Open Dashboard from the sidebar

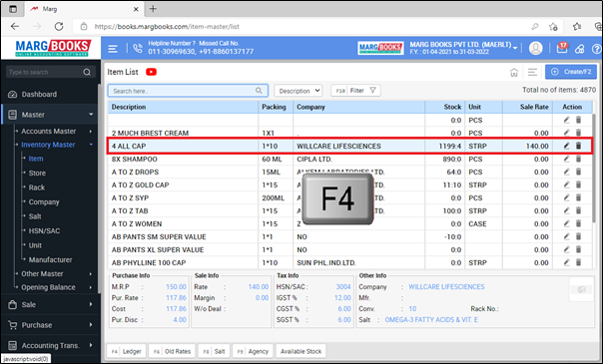(39, 94)
